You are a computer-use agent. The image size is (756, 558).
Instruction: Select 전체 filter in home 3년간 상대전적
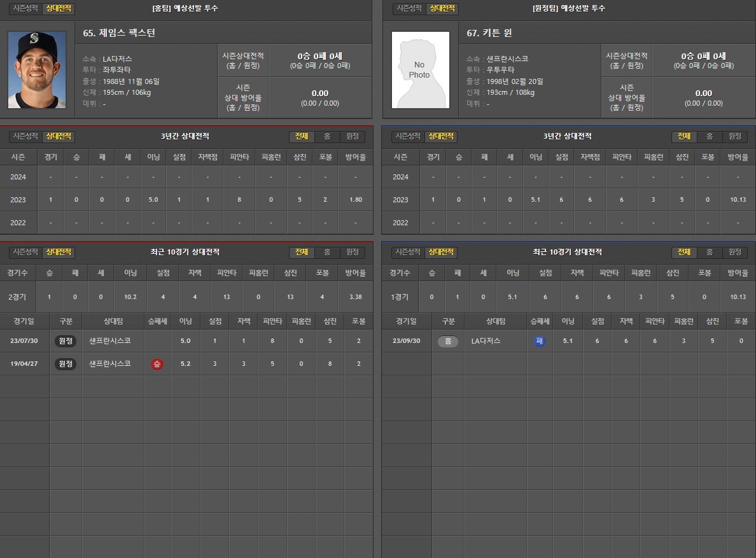[x=302, y=136]
